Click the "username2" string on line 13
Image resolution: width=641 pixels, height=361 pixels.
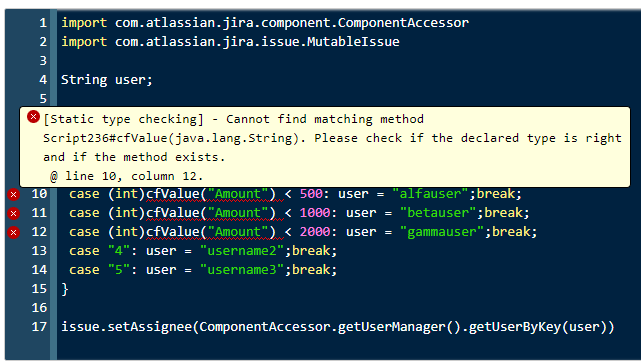pyautogui.click(x=242, y=251)
